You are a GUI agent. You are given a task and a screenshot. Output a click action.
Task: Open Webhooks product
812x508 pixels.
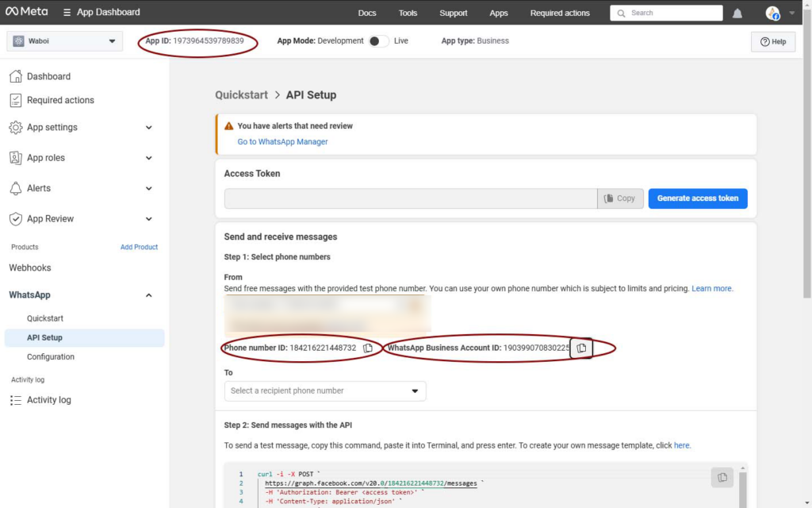click(x=30, y=268)
